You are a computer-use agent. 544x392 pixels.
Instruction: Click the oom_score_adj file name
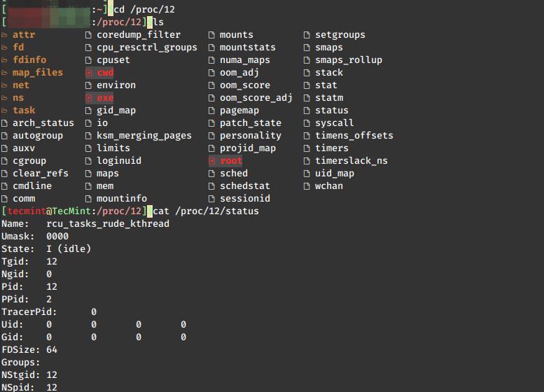coord(256,98)
